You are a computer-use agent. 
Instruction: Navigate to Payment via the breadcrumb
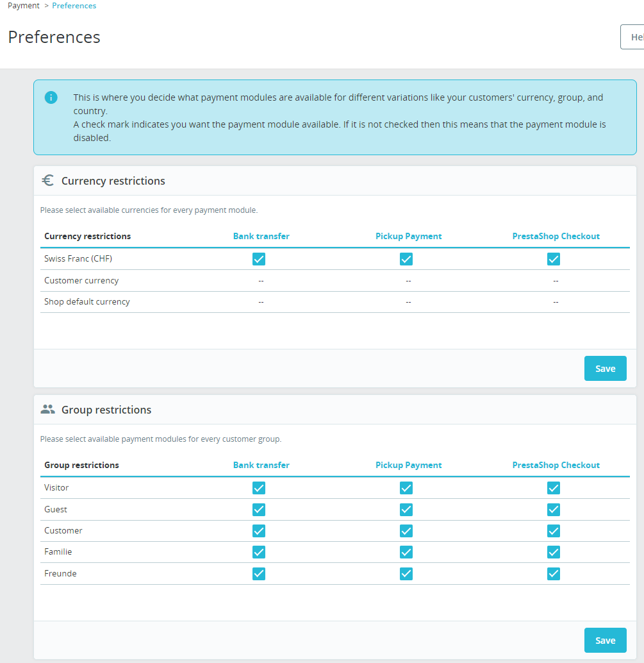pos(23,5)
